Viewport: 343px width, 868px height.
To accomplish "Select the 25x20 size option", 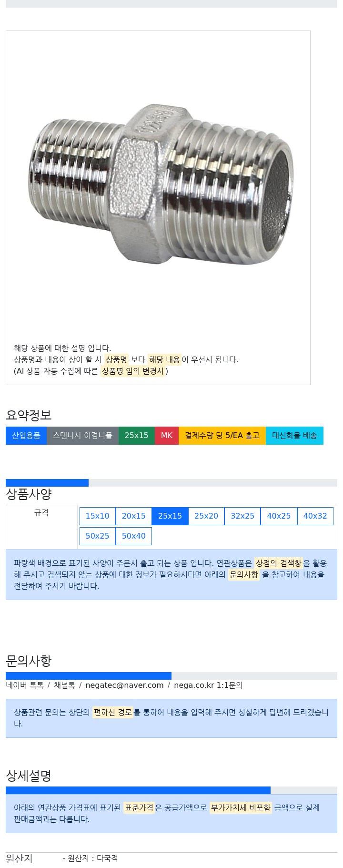I will 206,516.
